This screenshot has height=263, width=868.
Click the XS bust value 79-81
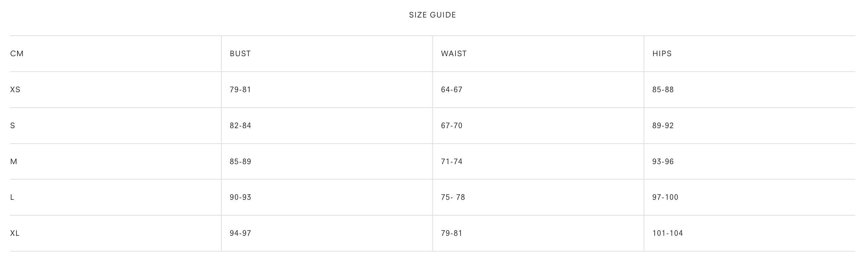[240, 90]
